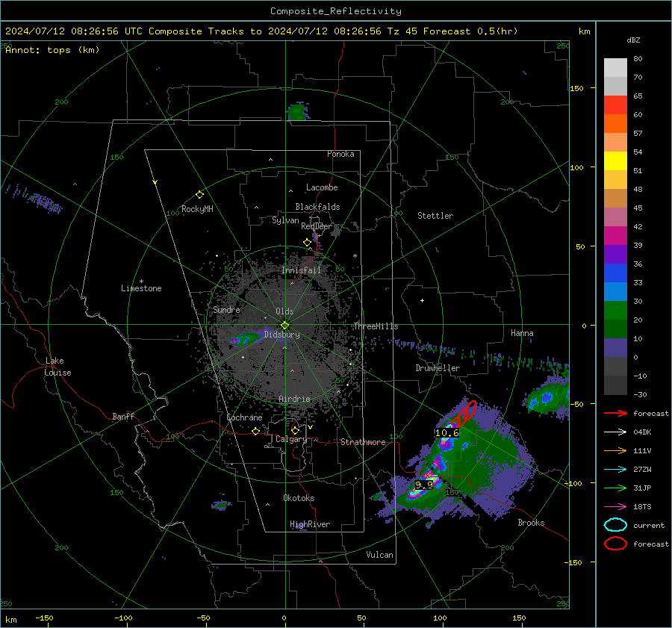Viewport: 672px width, 628px height.
Task: Click the Sylvan label
Action: click(285, 220)
